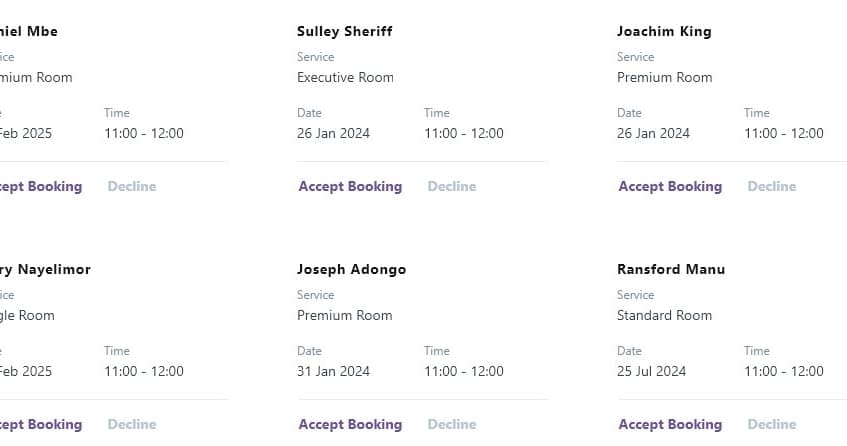This screenshot has height=446, width=847.
Task: Click the Standard Room service text
Action: (x=664, y=315)
